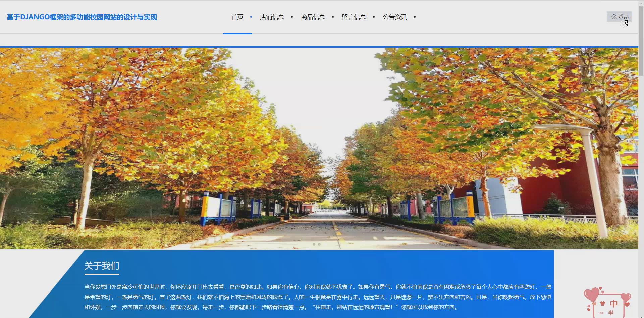The height and width of the screenshot is (318, 644).
Task: Click the punctuation mark icon on IME toolbar
Action: pyautogui.click(x=601, y=313)
